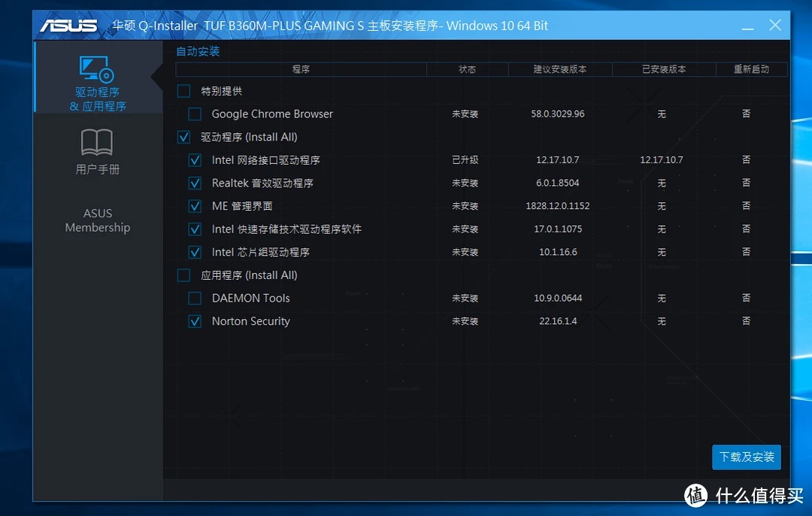This screenshot has width=812, height=516.
Task: Minimize the Q-Installer window
Action: coord(747,26)
